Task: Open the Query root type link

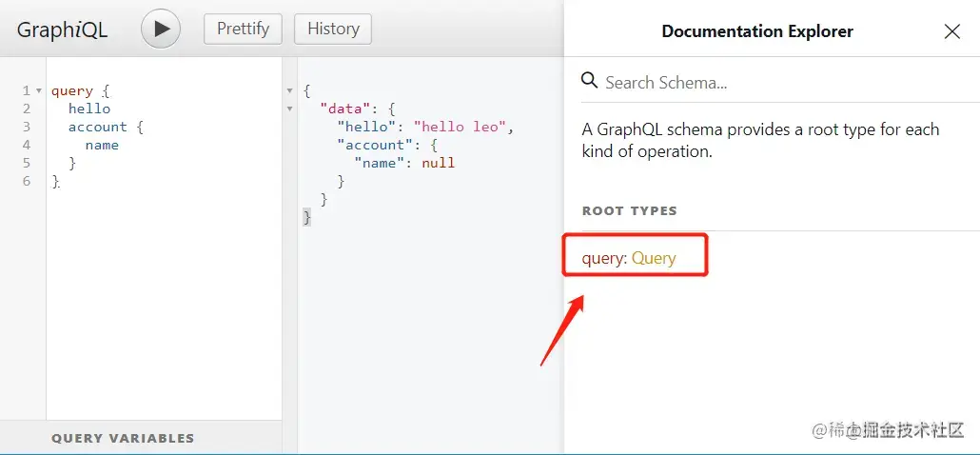Action: tap(654, 258)
